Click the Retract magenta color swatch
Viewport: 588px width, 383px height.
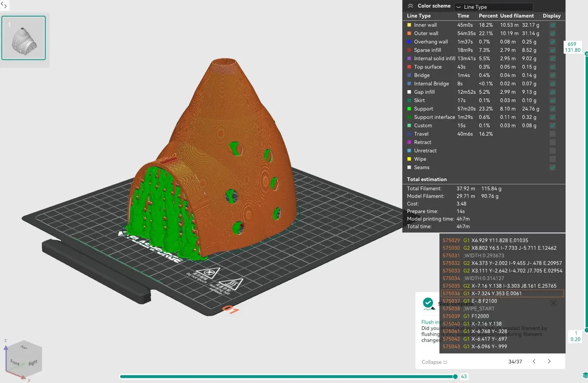(409, 142)
